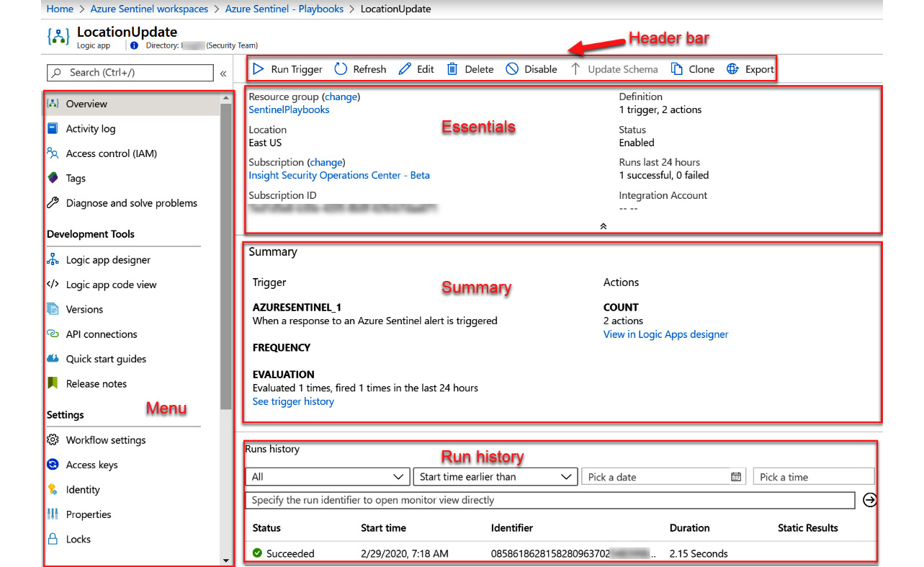Click View in Logic Apps designer link
Screen dimensions: 924x567
pyautogui.click(x=665, y=334)
